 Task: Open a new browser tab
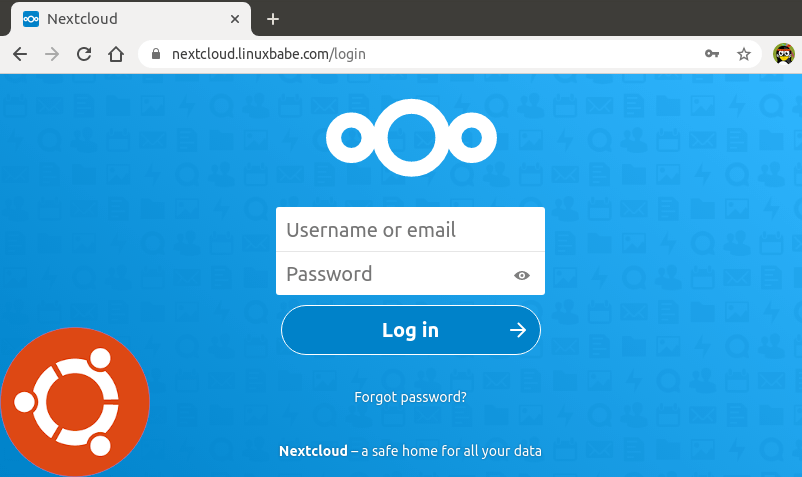tap(273, 19)
